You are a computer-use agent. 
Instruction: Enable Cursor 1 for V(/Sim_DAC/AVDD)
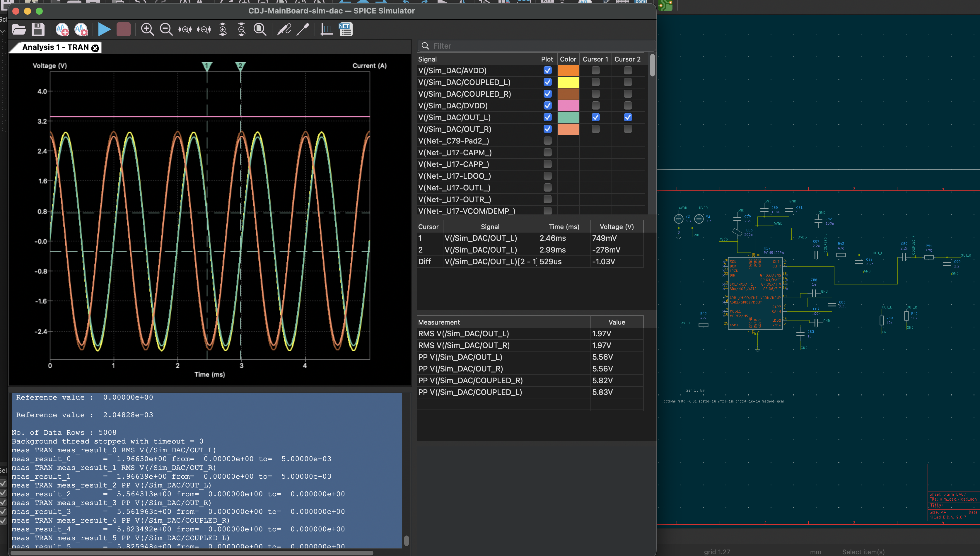click(x=595, y=70)
